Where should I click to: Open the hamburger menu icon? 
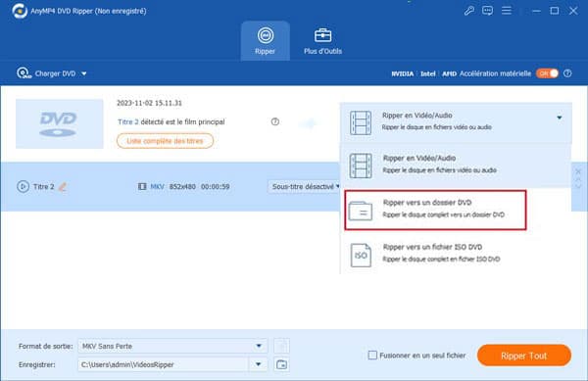click(x=507, y=11)
